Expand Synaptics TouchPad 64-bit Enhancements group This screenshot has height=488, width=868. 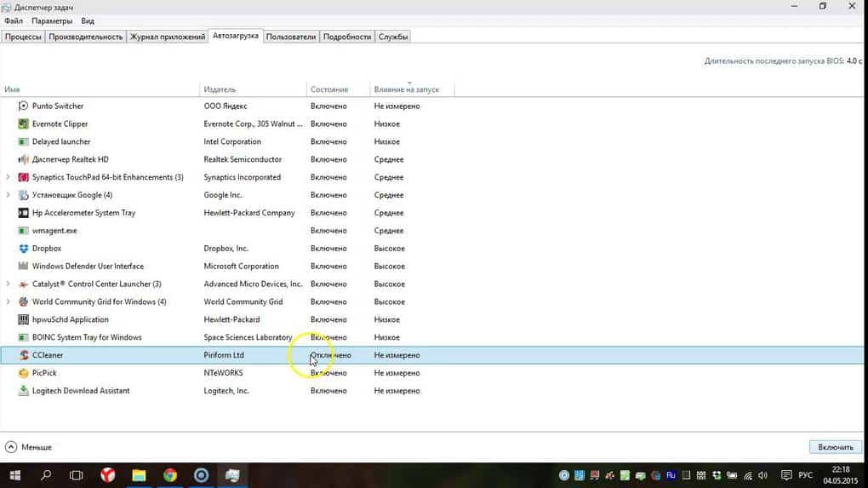point(8,177)
